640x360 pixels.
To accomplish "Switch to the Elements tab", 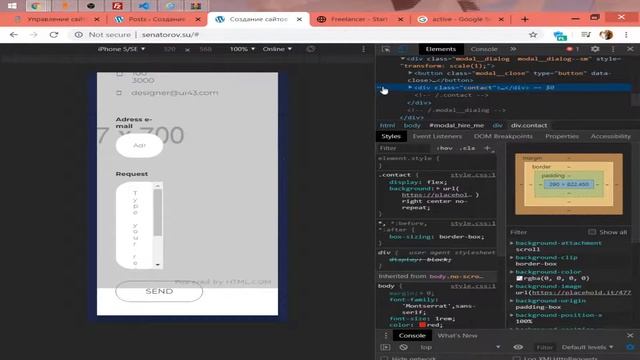I will pyautogui.click(x=440, y=49).
